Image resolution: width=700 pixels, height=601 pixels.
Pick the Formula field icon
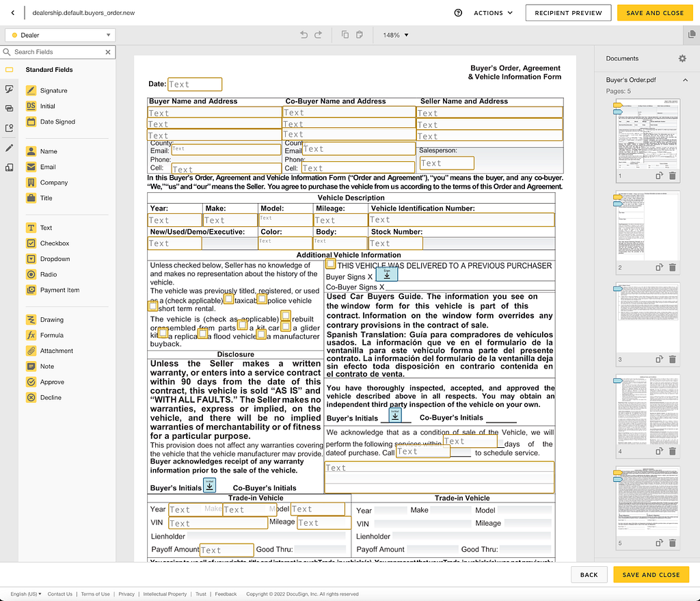tap(31, 335)
